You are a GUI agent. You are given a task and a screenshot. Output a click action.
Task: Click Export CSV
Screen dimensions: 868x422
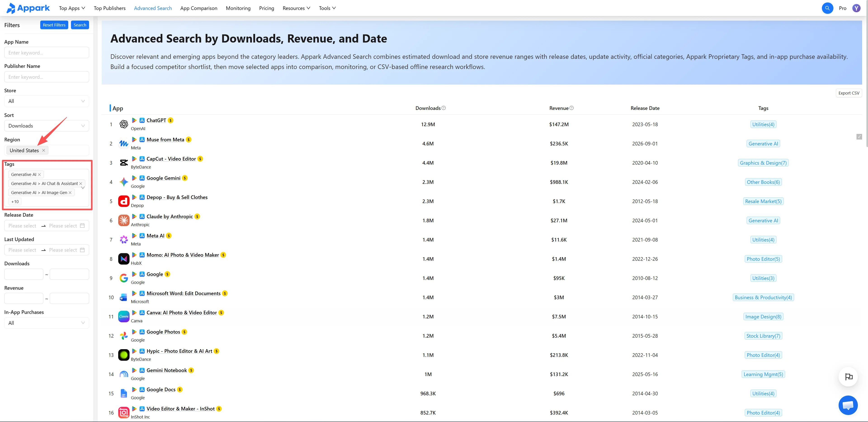[x=849, y=93]
